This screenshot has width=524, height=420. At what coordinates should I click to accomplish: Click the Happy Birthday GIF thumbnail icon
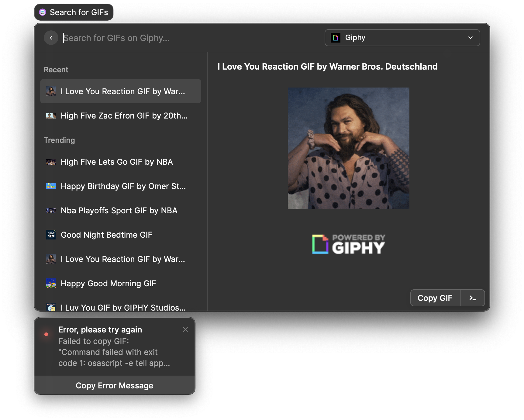[51, 186]
